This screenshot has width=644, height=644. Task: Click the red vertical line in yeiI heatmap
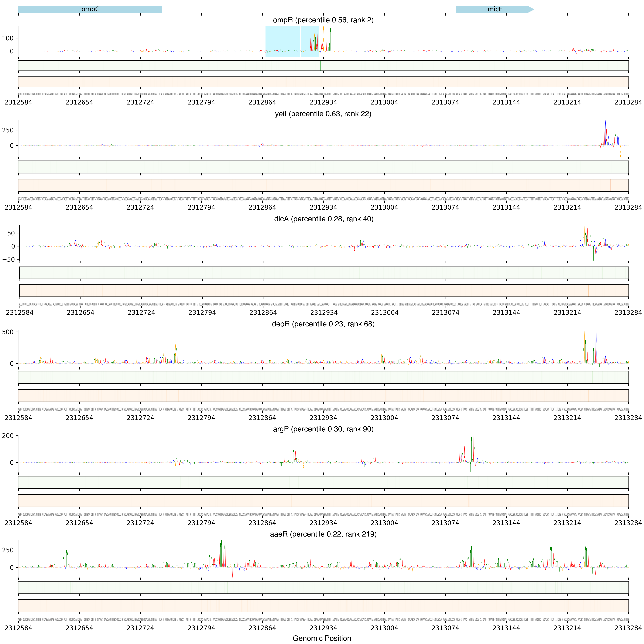pos(610,185)
